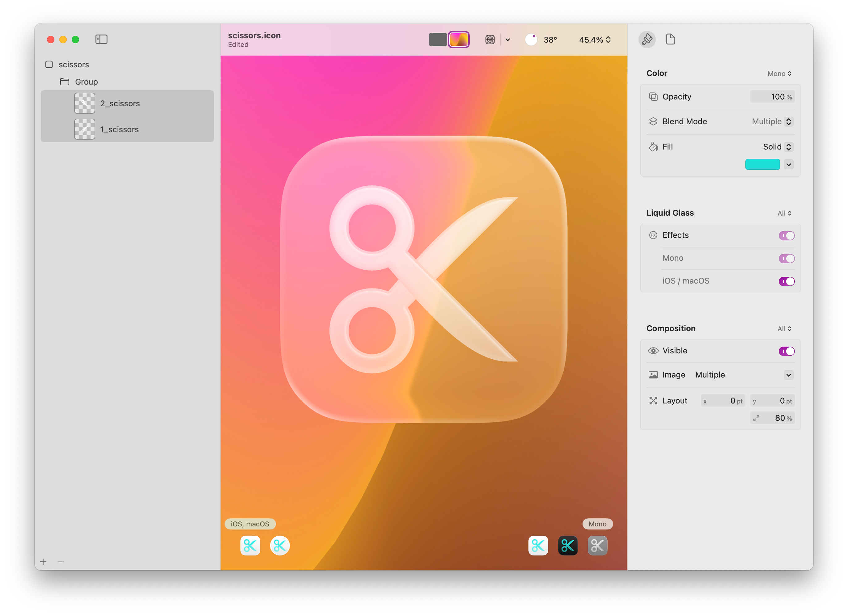This screenshot has height=616, width=848.
Task: Click the grid overlay icon in the toolbar
Action: pos(490,39)
